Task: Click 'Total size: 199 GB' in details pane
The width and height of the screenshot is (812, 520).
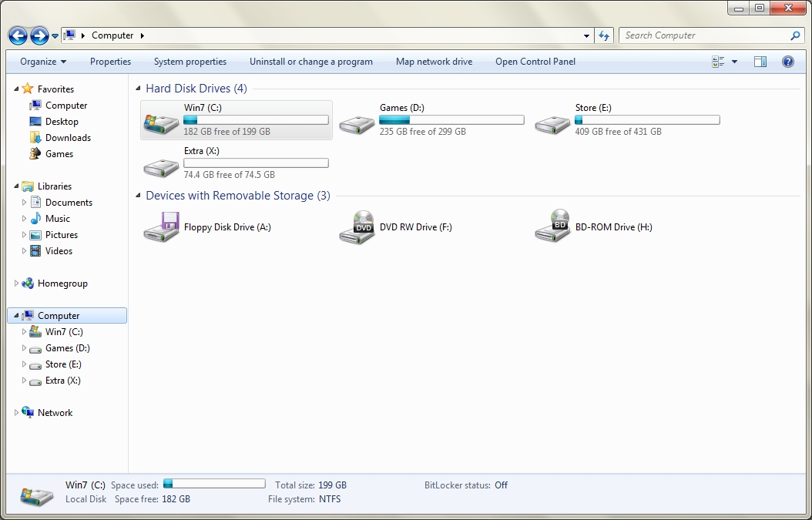Action: [x=310, y=485]
